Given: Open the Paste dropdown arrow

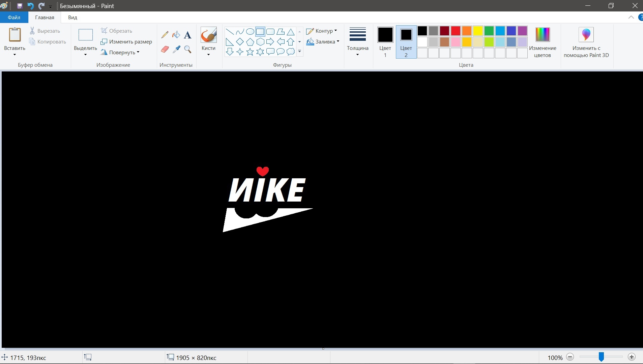Looking at the screenshot, I should click(x=14, y=55).
